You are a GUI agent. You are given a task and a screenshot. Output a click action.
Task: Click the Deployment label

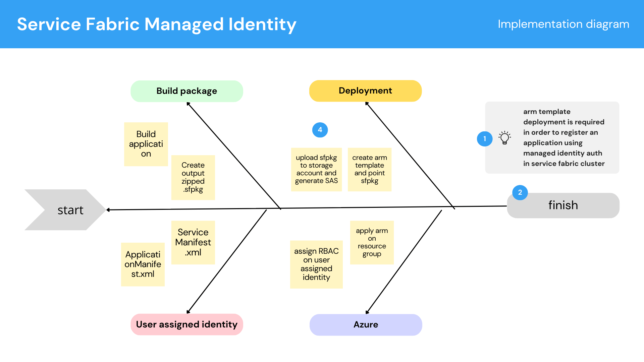[365, 91]
